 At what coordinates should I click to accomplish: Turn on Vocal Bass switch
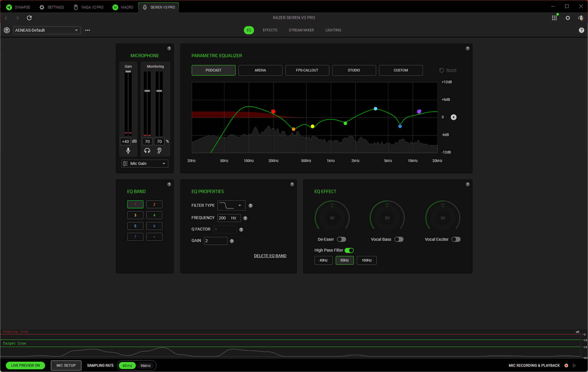[399, 239]
